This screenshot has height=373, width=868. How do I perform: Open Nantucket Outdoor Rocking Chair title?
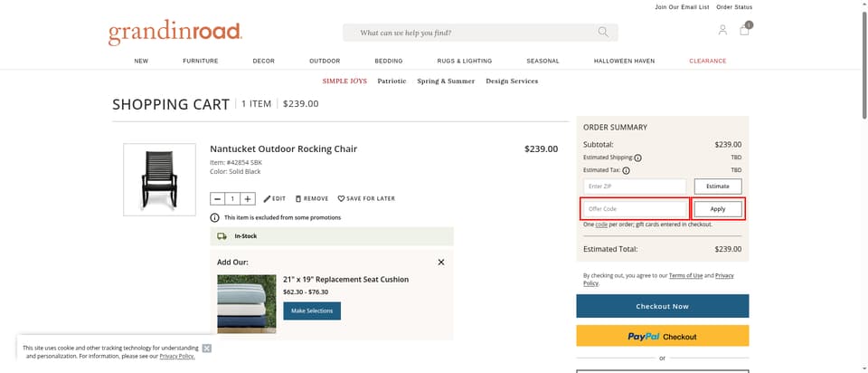click(x=283, y=149)
